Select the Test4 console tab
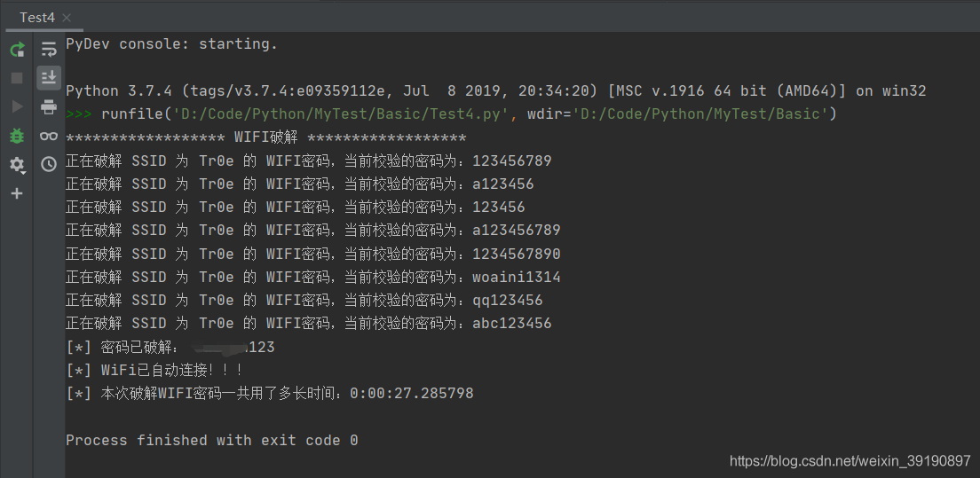The image size is (980, 478). (x=36, y=17)
